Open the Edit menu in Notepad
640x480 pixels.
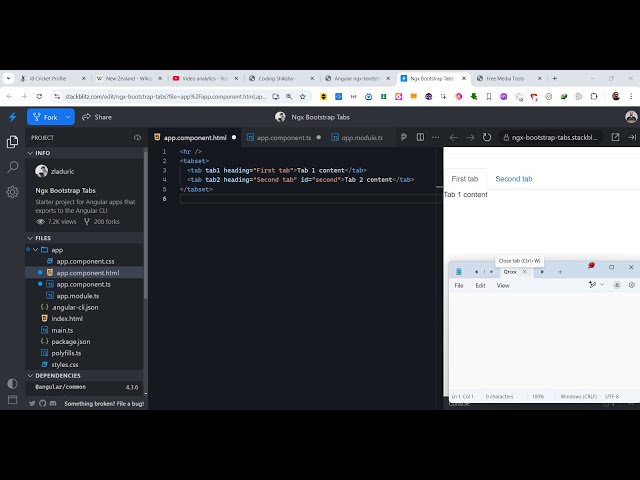[480, 285]
